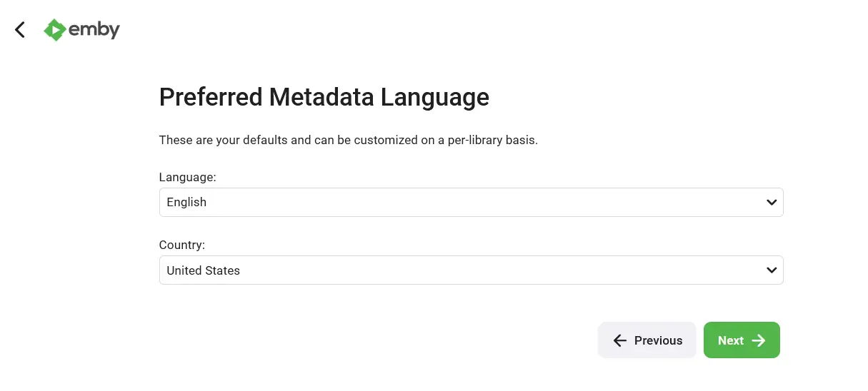Viewport: 868px width, 391px height.
Task: Click the back chevron beside the emby logo
Action: [20, 29]
